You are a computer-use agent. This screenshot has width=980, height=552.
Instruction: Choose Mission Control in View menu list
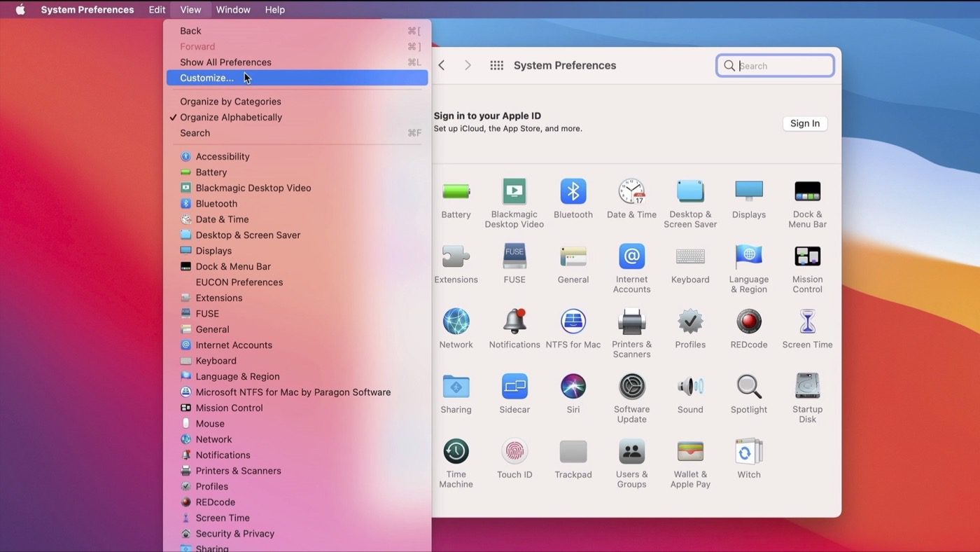pyautogui.click(x=297, y=408)
